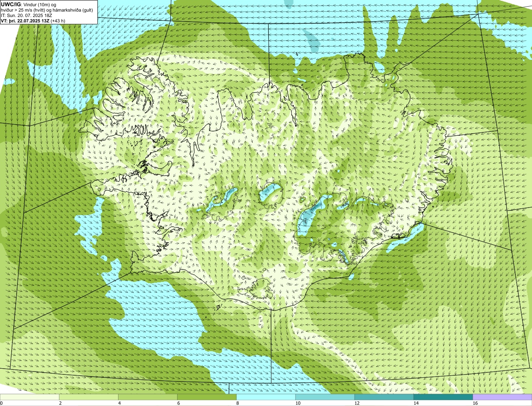This screenshot has width=532, height=406.
Task: Click the valid time 'VT: þri. 22.07.2025 13Z (+43 h)'
Action: click(x=33, y=20)
